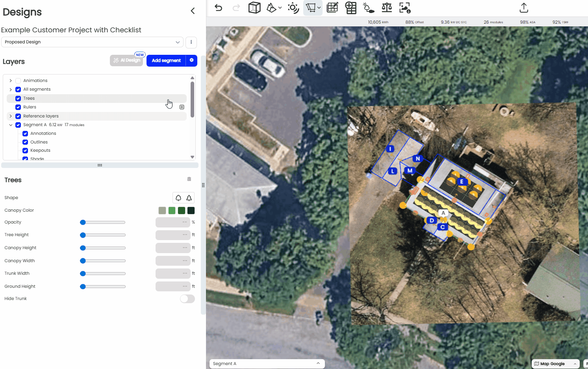
Task: Click the Add segment button
Action: click(166, 61)
